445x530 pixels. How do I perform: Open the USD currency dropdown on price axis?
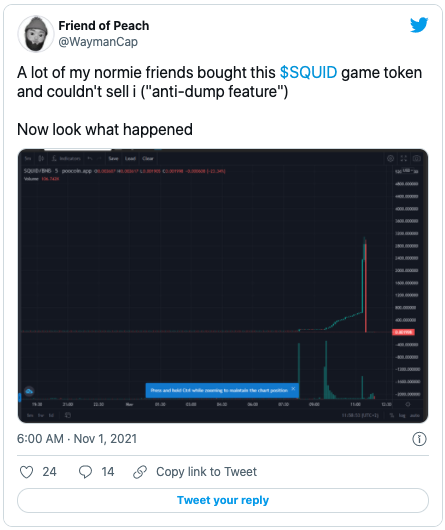point(409,171)
